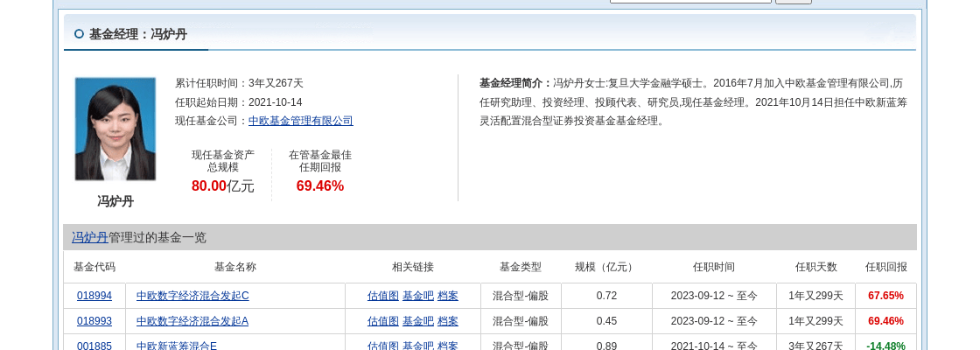The width and height of the screenshot is (980, 350).
Task: Click the 基金名称 column header
Action: 235,267
